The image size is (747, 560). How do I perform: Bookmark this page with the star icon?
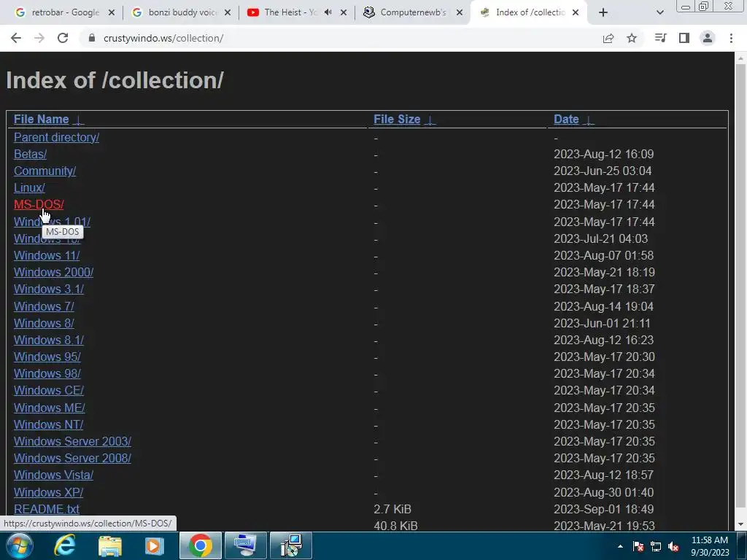[x=632, y=38]
